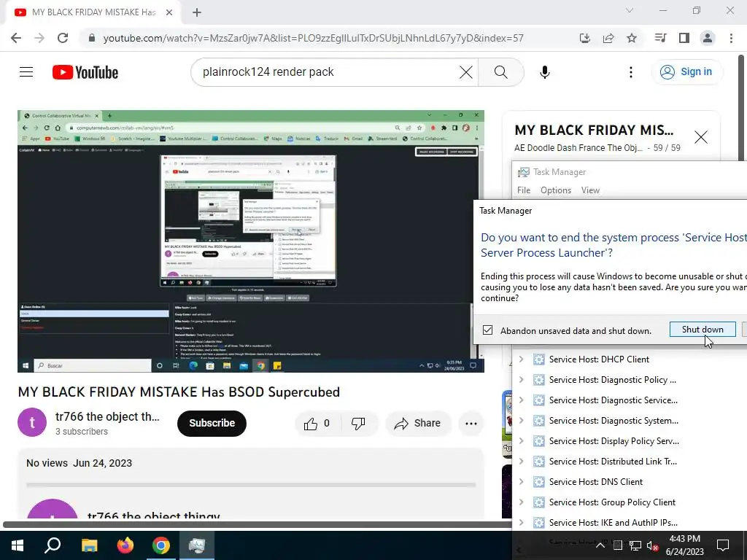
Task: Open Chrome profile avatar
Action: point(708,38)
